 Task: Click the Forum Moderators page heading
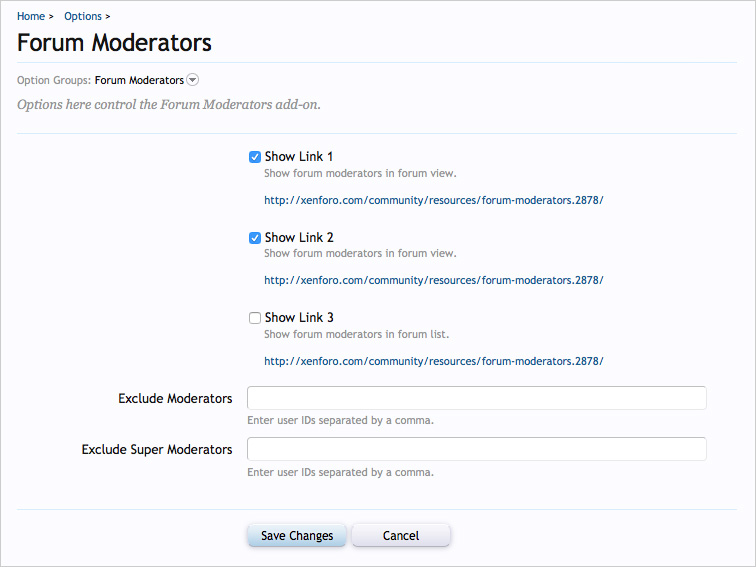(114, 43)
